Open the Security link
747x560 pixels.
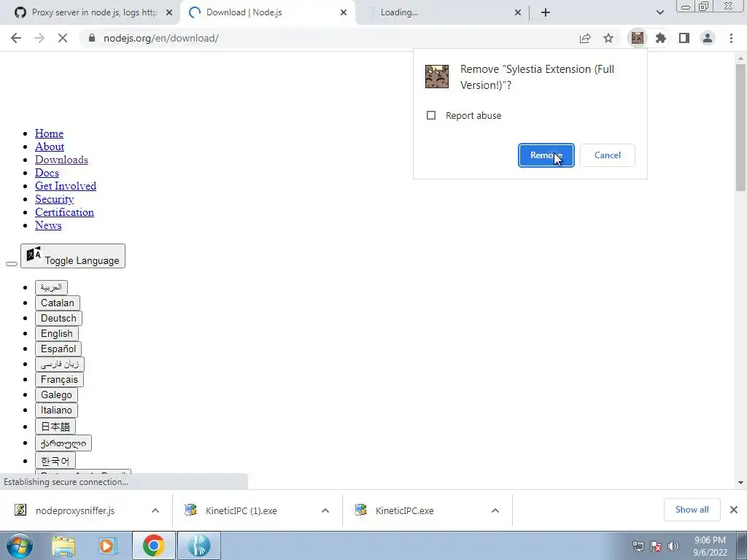click(54, 199)
